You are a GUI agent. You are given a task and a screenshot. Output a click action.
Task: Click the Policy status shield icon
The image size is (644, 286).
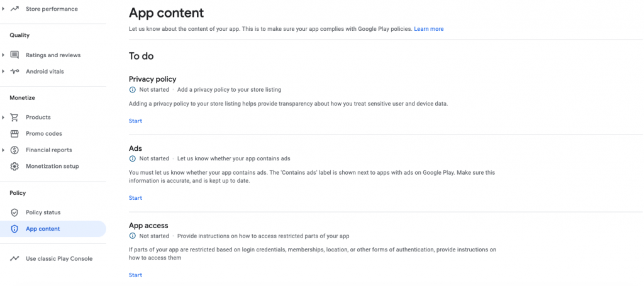tap(14, 212)
